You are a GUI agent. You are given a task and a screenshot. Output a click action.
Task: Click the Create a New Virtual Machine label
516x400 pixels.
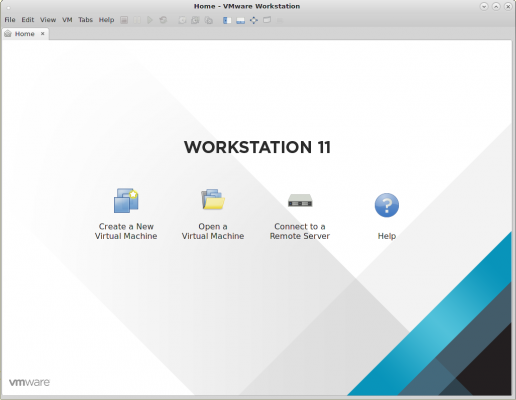126,231
